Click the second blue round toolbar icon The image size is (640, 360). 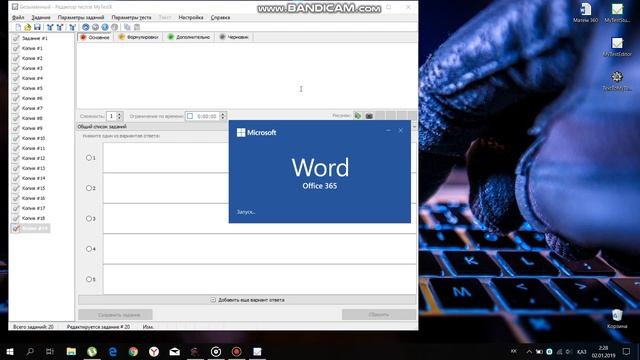(x=105, y=27)
